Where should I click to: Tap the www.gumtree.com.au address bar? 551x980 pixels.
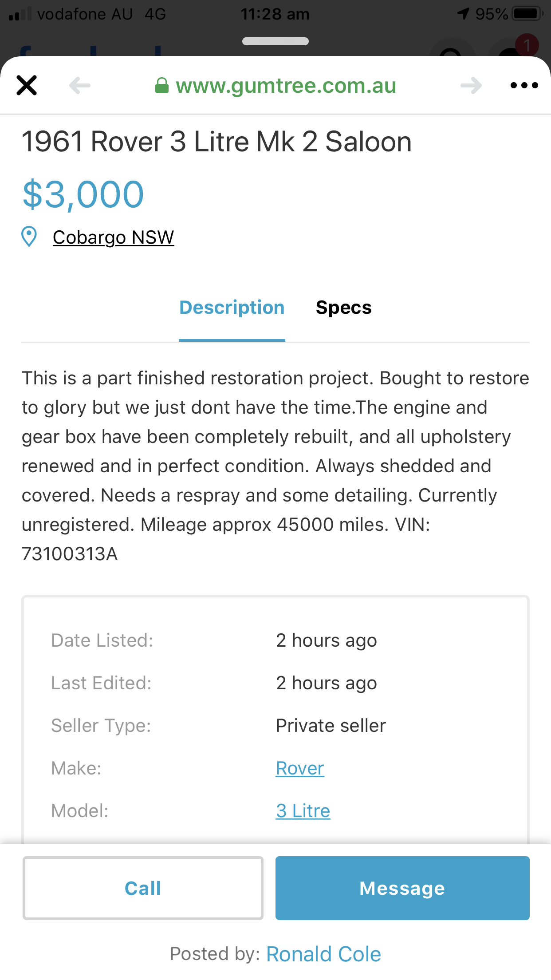286,86
